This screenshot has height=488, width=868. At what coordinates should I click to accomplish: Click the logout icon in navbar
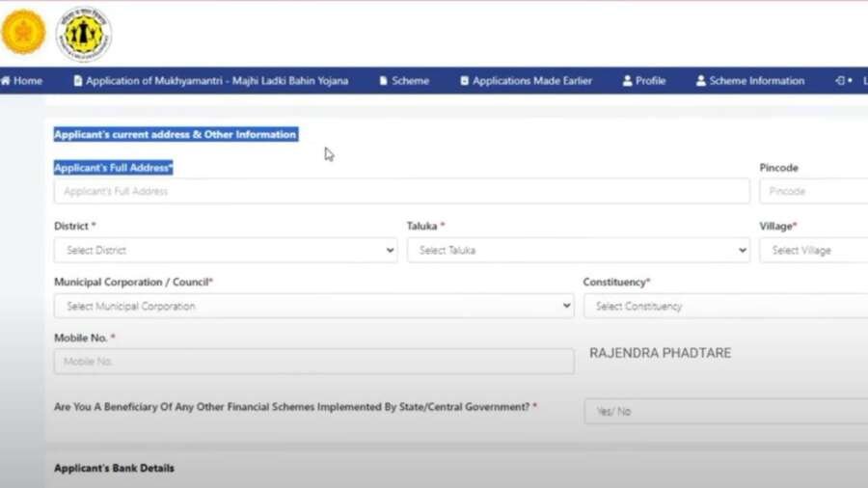pyautogui.click(x=840, y=81)
